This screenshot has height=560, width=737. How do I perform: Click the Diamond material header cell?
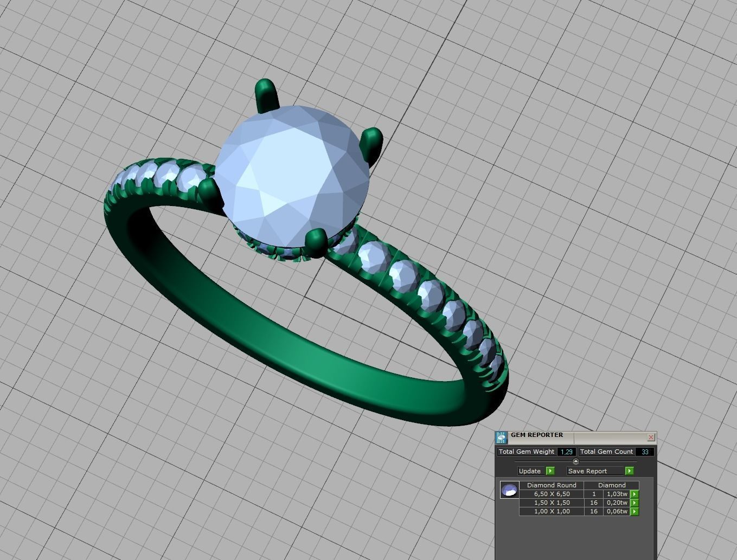(612, 485)
